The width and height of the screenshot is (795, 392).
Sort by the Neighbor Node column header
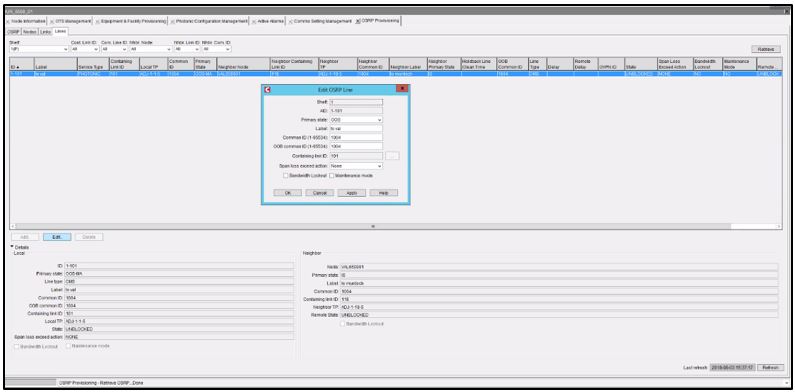243,64
